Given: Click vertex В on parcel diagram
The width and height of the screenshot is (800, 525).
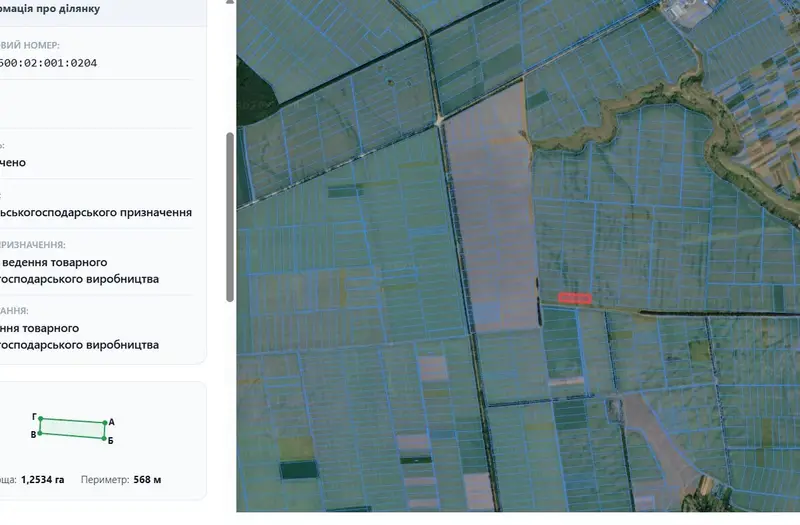Looking at the screenshot, I should pos(40,433).
